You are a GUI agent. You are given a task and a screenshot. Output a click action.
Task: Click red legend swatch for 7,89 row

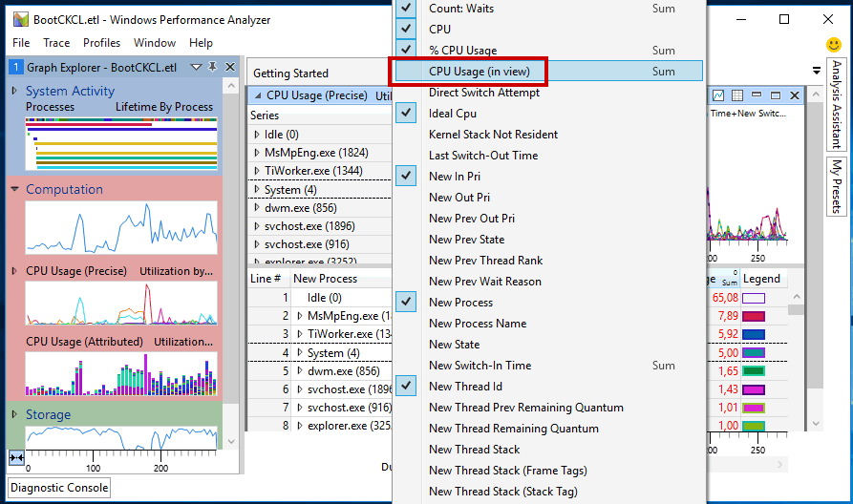pos(754,316)
